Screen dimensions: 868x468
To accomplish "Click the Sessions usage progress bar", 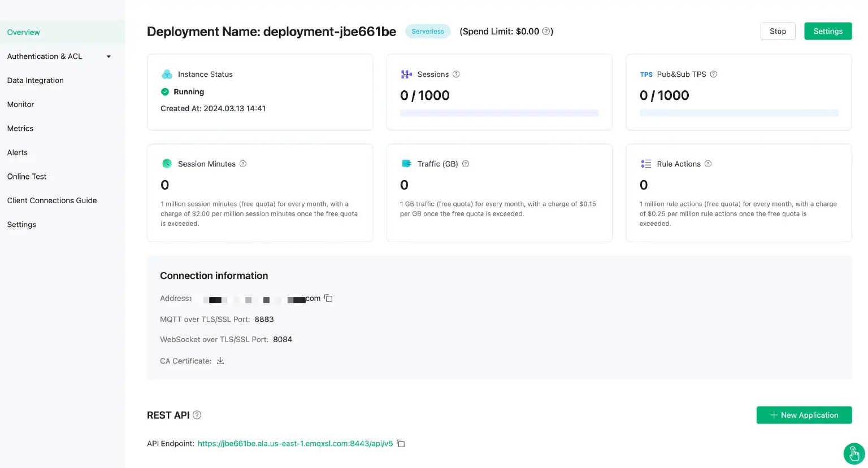I will click(499, 113).
